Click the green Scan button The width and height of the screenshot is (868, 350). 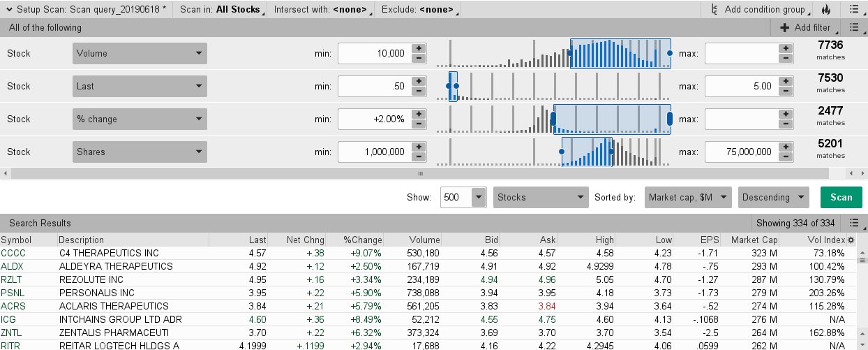click(x=841, y=197)
